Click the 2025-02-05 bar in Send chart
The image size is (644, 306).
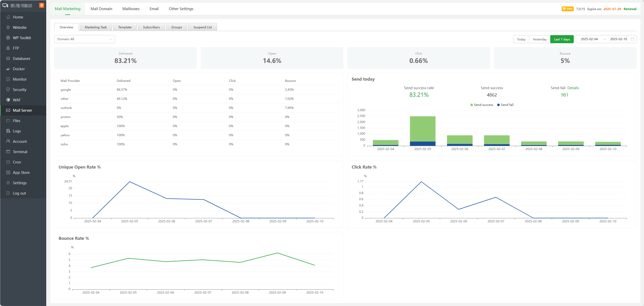[423, 131]
